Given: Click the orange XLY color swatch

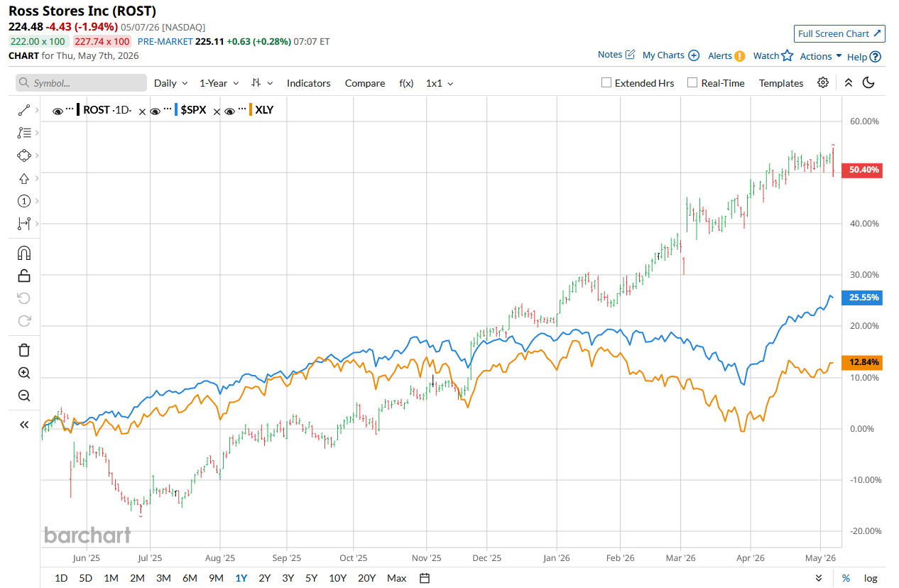Looking at the screenshot, I should click(x=251, y=110).
